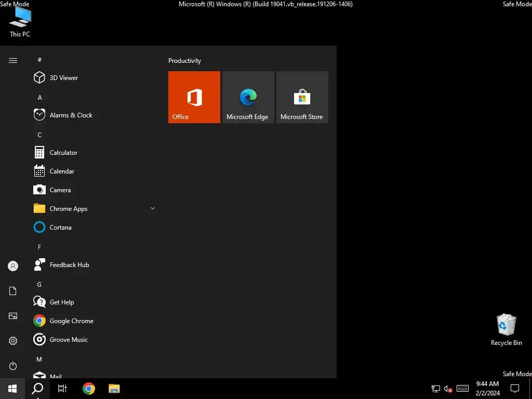Image resolution: width=532 pixels, height=399 pixels.
Task: Expand the Chrome Apps folder chevron
Action: point(153,208)
